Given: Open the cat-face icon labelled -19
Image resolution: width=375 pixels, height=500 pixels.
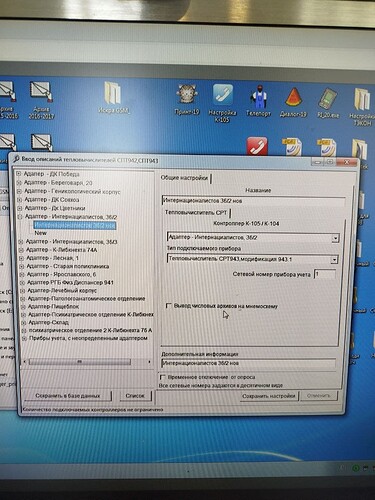Looking at the screenshot, I should 187,100.
